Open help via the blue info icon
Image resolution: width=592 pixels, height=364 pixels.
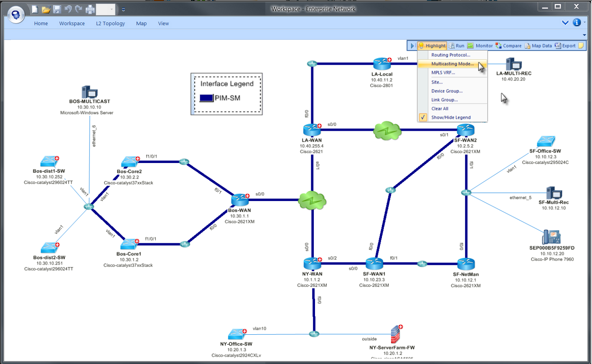[x=577, y=23]
